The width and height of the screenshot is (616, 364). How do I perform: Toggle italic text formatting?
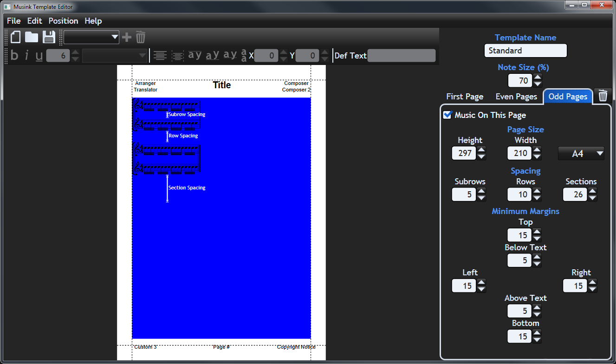(x=26, y=56)
